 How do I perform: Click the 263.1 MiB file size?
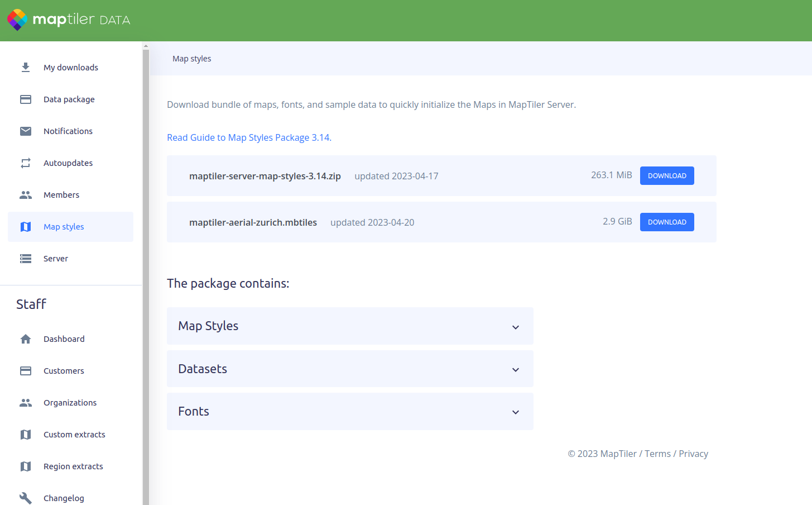[x=612, y=175]
